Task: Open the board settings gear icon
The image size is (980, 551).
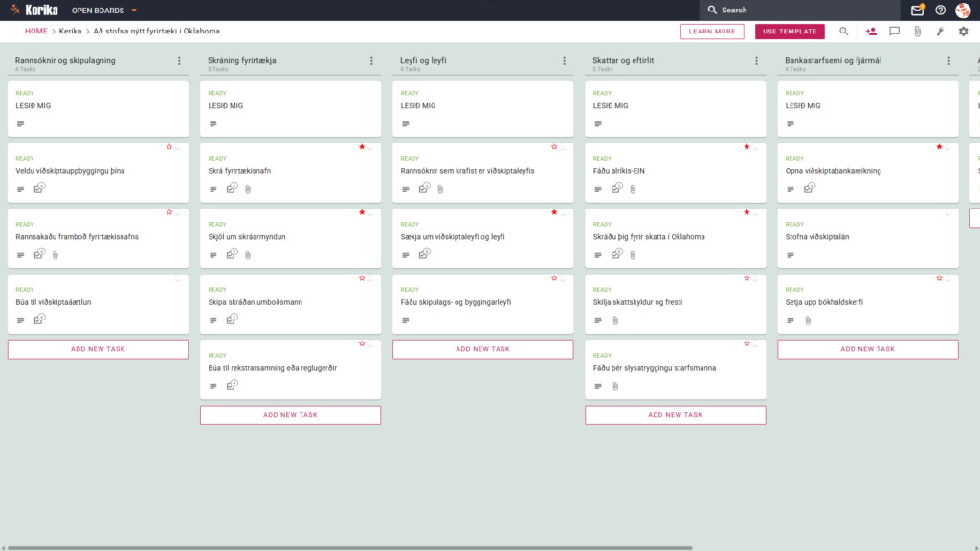Action: 963,32
